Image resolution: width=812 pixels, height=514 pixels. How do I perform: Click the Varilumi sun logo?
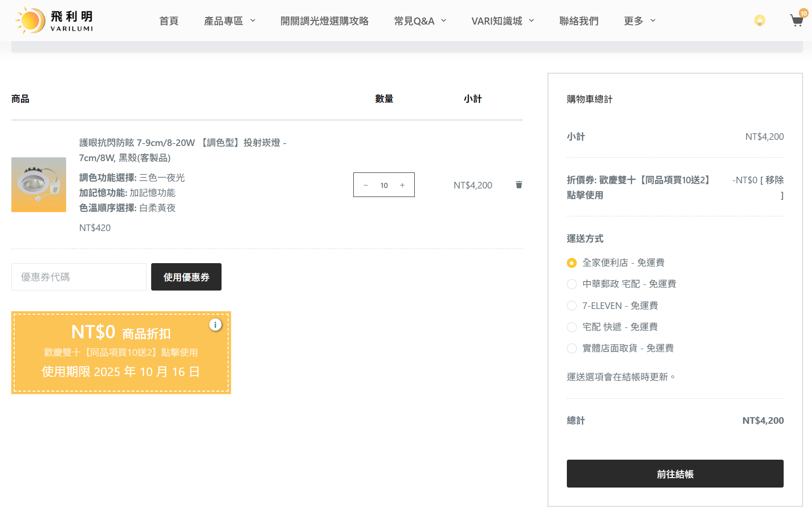click(53, 21)
